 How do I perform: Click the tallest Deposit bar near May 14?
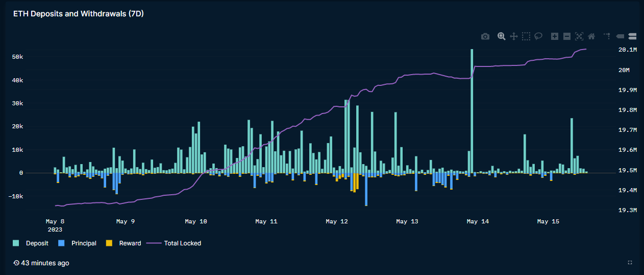pos(472,102)
